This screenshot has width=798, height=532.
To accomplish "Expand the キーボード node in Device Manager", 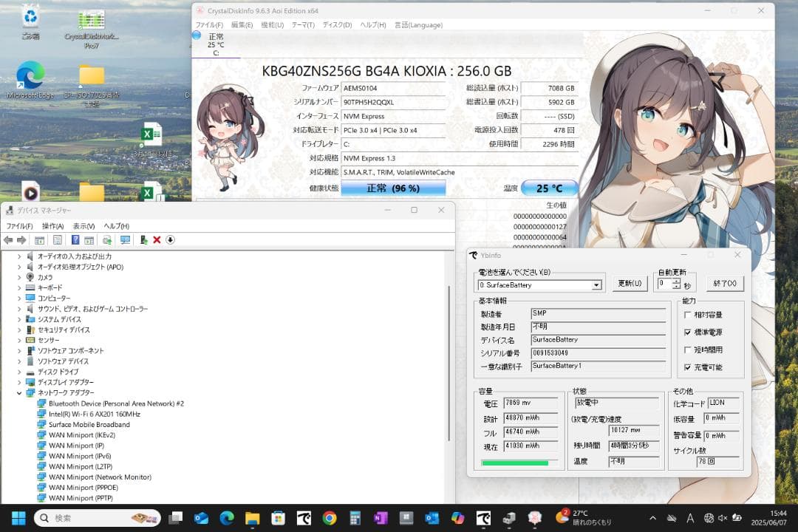I will (19, 287).
